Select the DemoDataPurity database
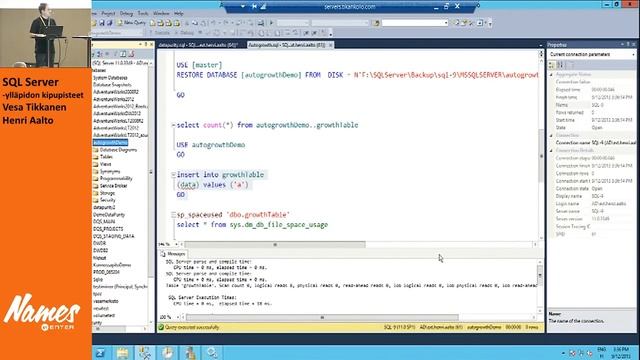Screen dimensions: 640x360 tap(109, 215)
